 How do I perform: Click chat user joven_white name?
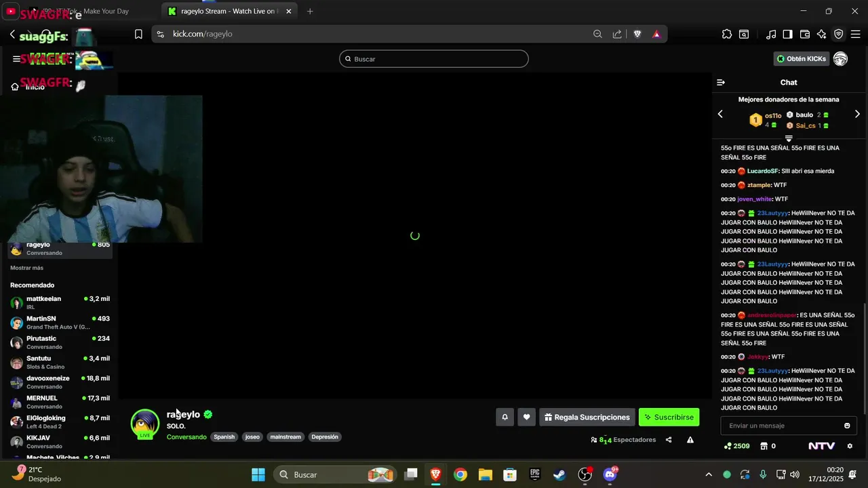pyautogui.click(x=754, y=199)
